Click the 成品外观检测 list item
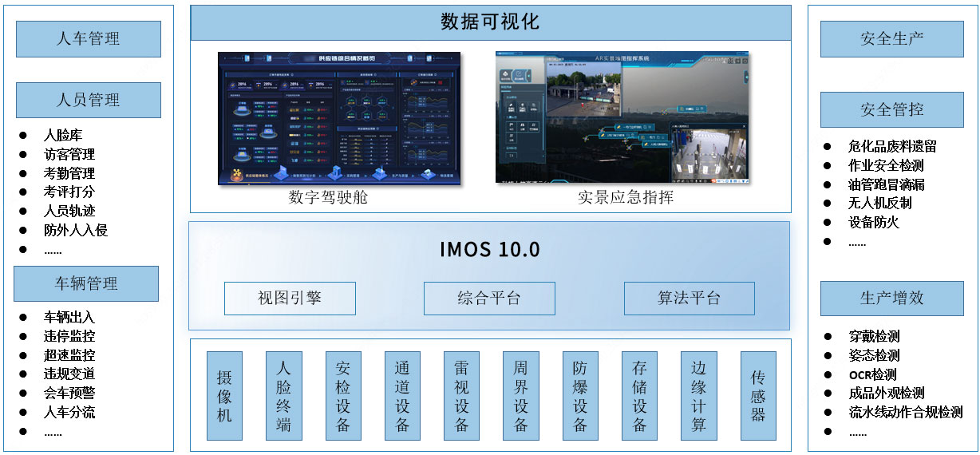The height and width of the screenshot is (455, 980). point(886,394)
